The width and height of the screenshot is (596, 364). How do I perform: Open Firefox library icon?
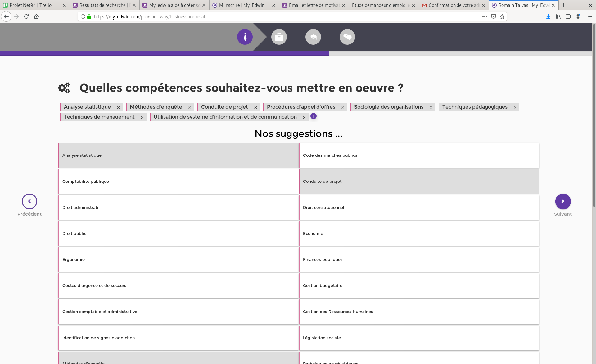(558, 16)
